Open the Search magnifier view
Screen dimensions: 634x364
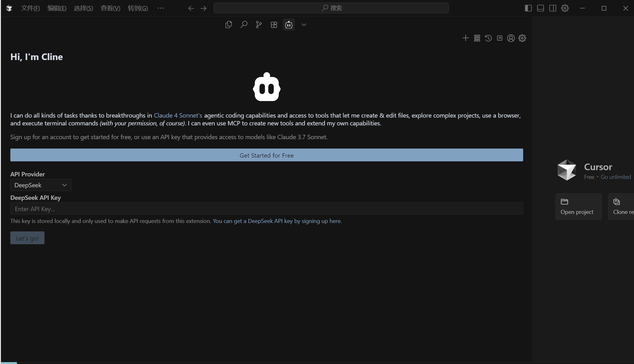point(244,25)
